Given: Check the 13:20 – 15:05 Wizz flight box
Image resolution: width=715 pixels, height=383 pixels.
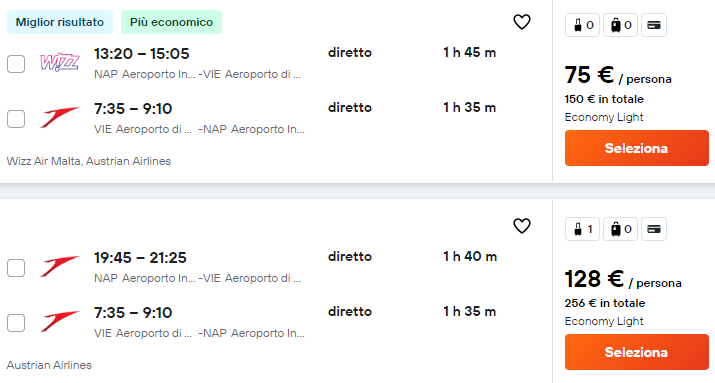Looking at the screenshot, I should 16,64.
